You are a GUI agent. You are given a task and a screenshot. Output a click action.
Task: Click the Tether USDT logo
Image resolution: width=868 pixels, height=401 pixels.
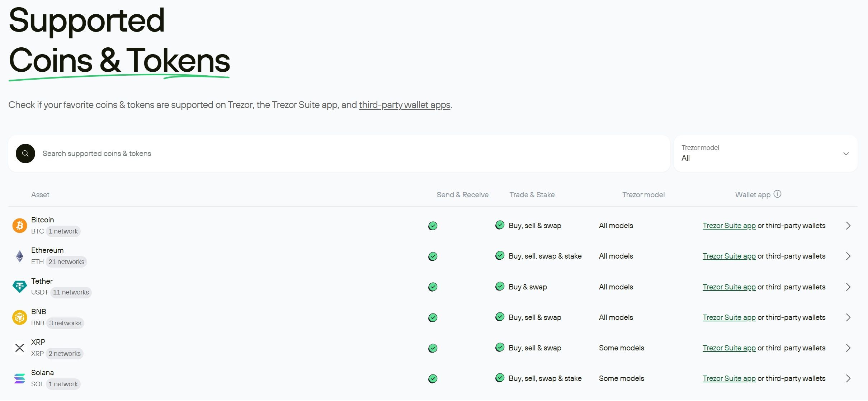point(20,287)
